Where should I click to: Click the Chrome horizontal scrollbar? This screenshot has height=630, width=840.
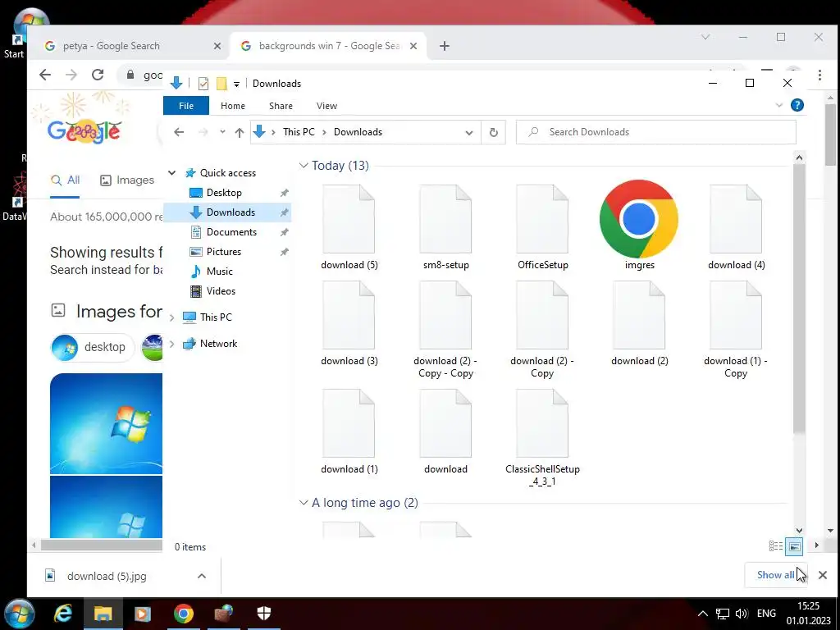[101, 546]
